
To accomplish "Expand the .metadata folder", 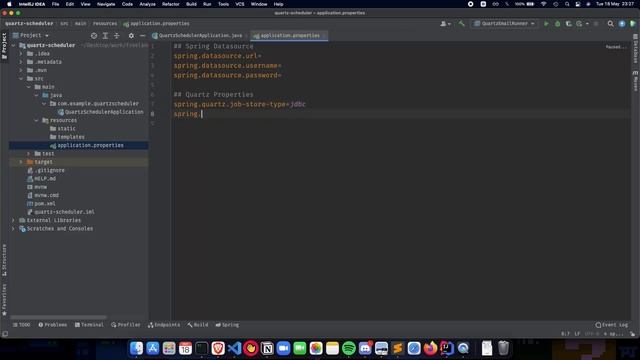I will point(21,62).
